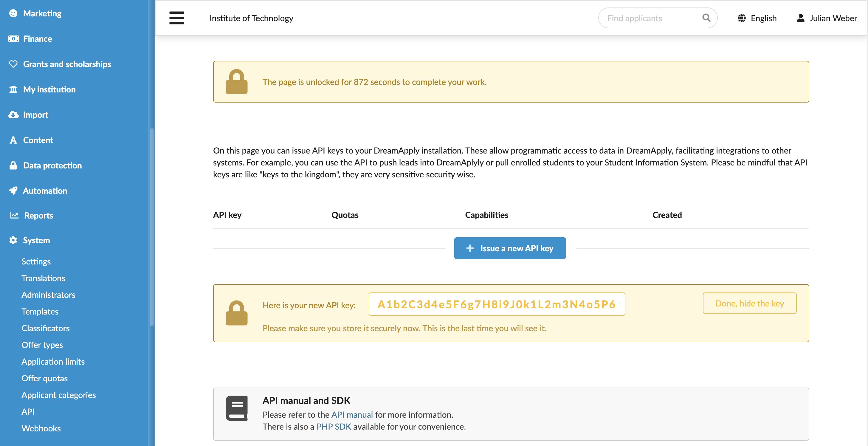
Task: Go to Grants and scholarships
Action: pyautogui.click(x=67, y=64)
